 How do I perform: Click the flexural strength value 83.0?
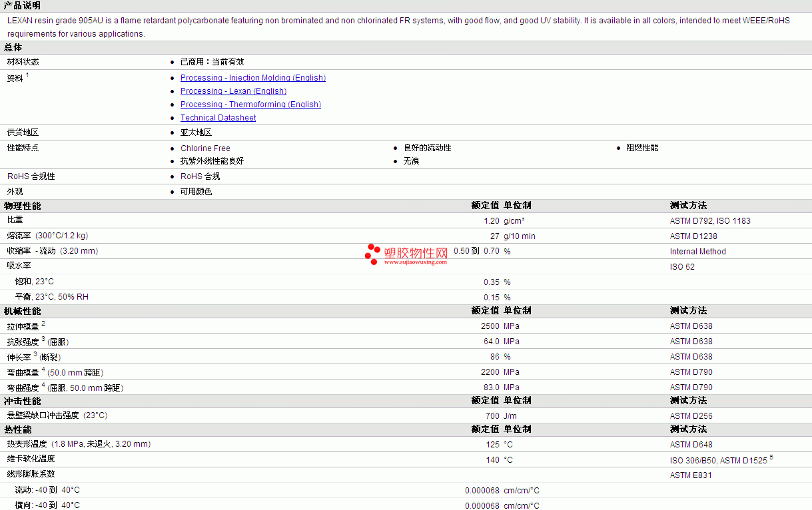(x=492, y=387)
